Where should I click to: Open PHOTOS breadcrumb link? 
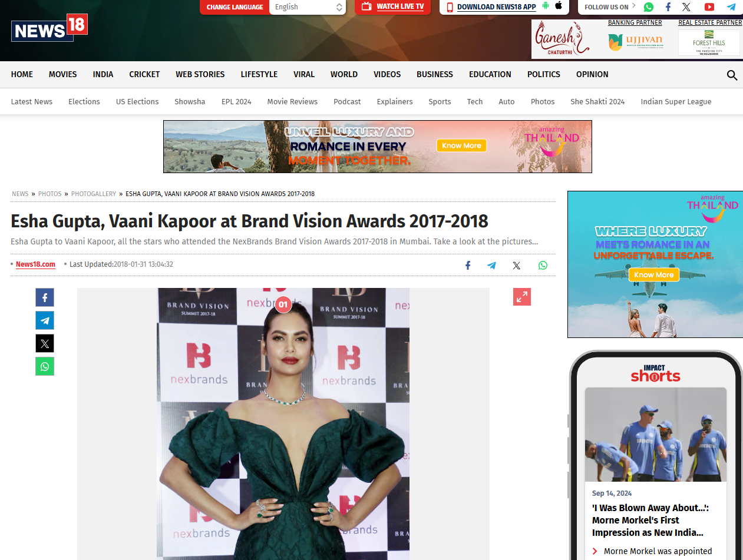pos(49,194)
